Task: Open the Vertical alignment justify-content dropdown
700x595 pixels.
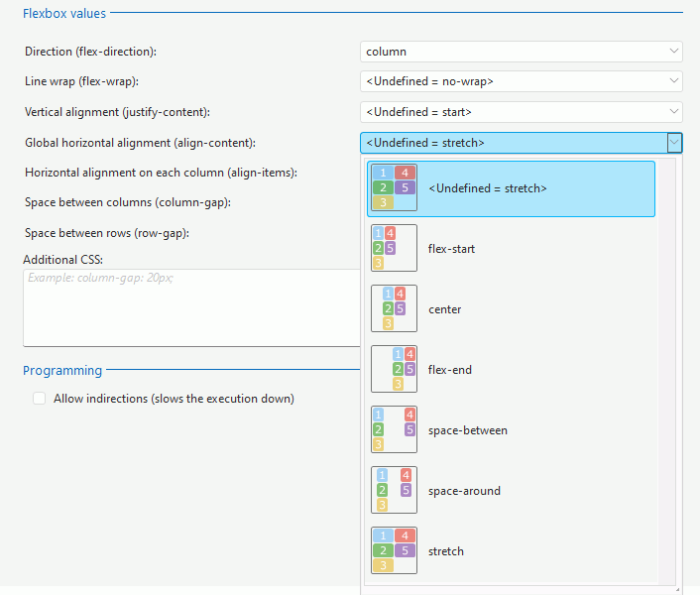Action: pyautogui.click(x=521, y=112)
